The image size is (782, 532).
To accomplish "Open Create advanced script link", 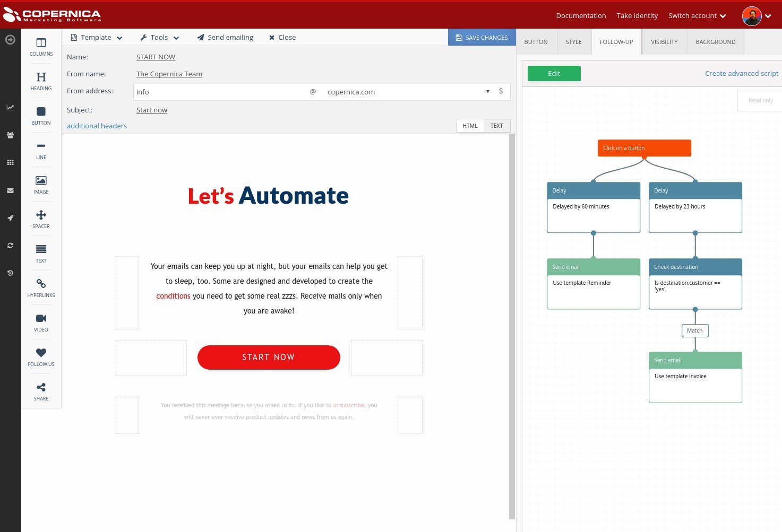I will tap(741, 73).
